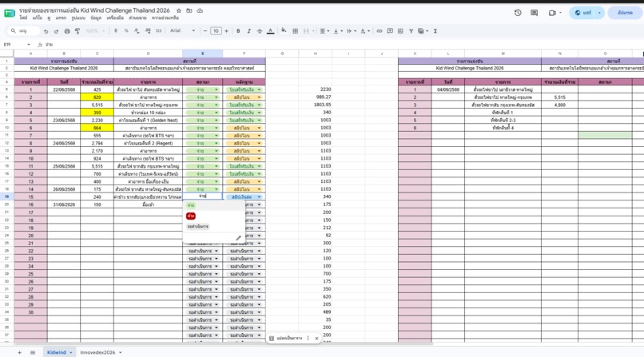This screenshot has height=357, width=644.
Task: Click the แปลงเป็นตาราง convert to table chip
Action: [x=286, y=338]
